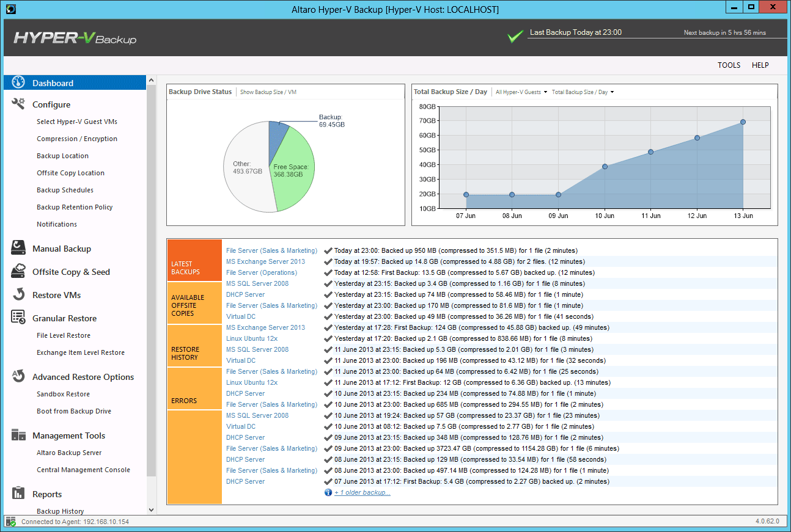Click the Reports chart icon
Image resolution: width=791 pixels, height=532 pixels.
(18, 494)
